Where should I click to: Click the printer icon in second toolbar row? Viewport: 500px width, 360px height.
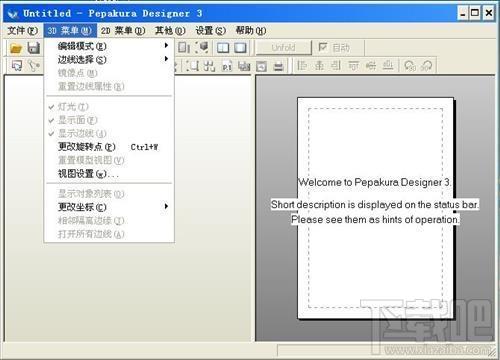click(278, 66)
